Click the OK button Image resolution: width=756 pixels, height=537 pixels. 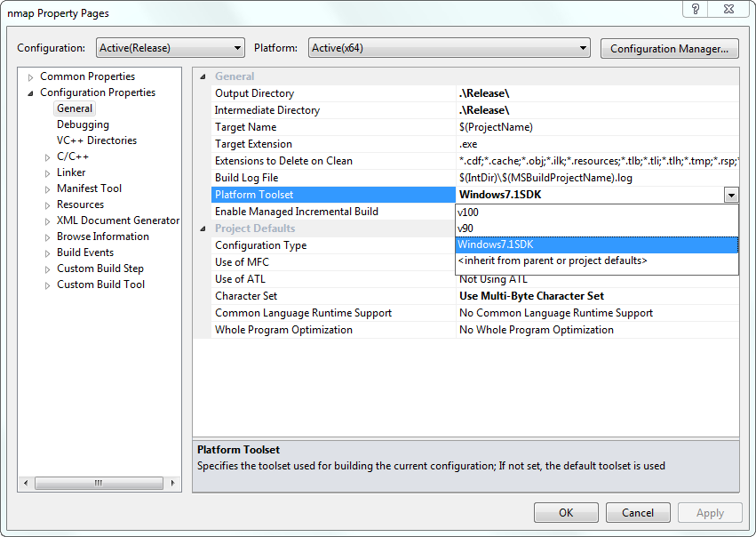click(x=566, y=512)
